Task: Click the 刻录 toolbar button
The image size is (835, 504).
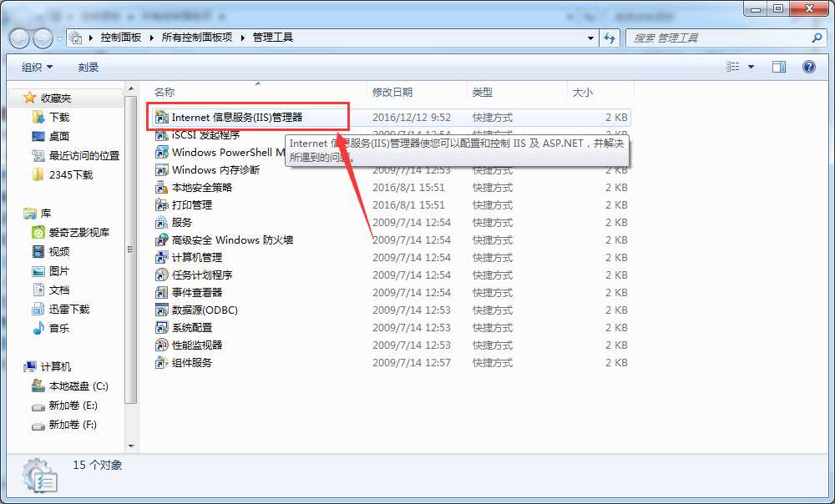Action: coord(89,67)
